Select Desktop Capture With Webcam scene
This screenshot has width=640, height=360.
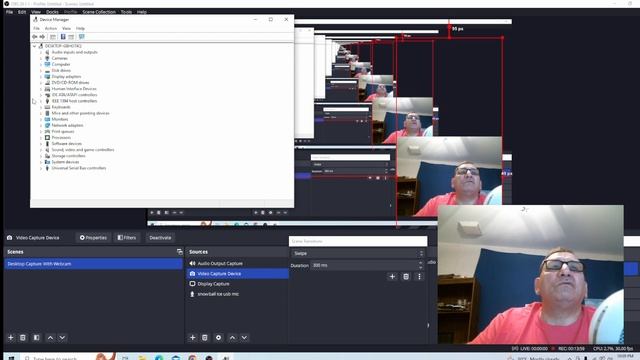(x=93, y=264)
